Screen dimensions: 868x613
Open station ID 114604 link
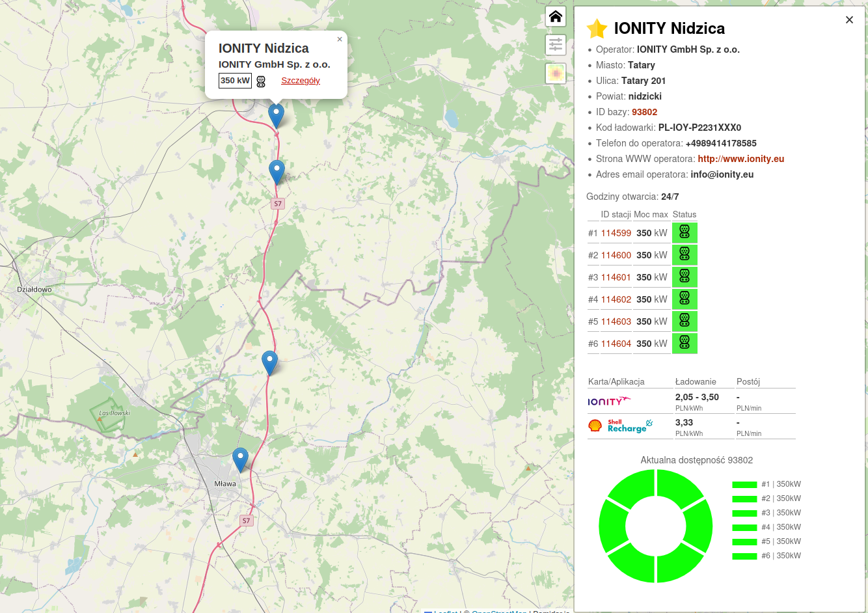[616, 344]
